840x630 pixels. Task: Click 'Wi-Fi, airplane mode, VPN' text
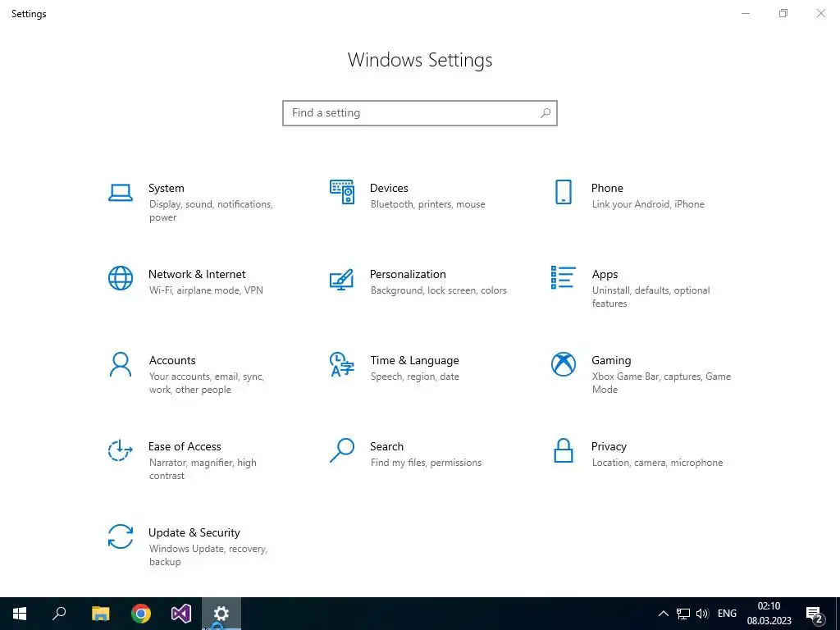click(x=206, y=290)
